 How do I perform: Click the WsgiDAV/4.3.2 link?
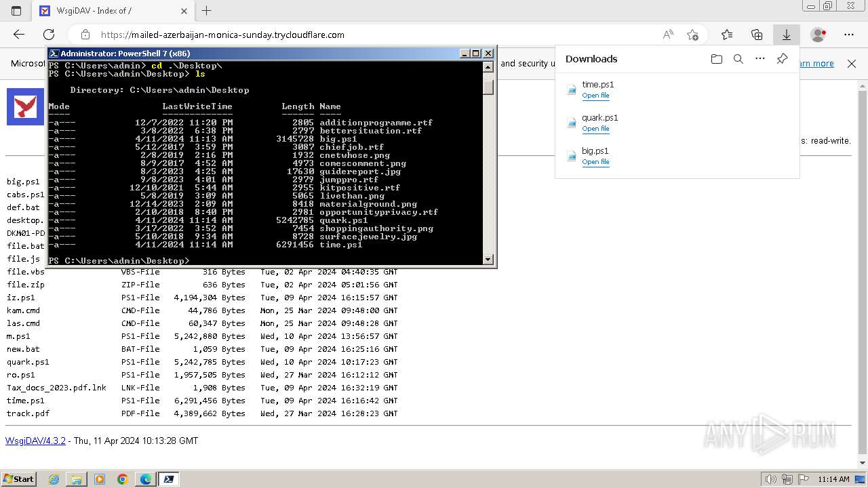coord(35,441)
